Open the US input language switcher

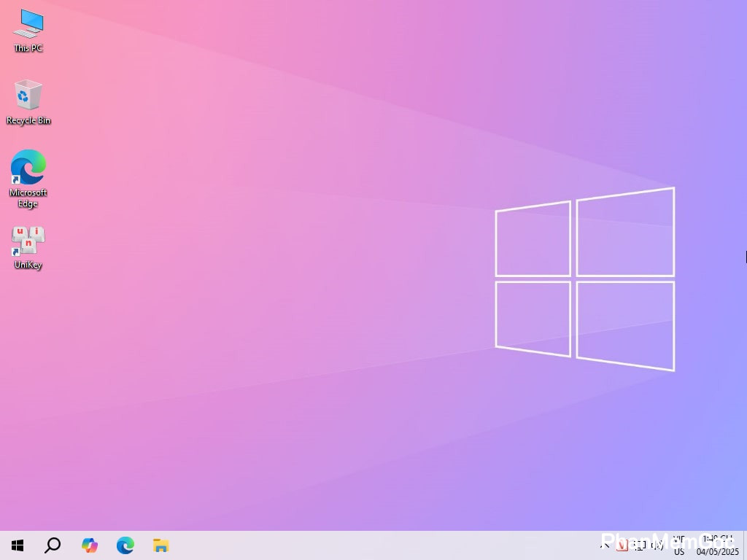(679, 545)
